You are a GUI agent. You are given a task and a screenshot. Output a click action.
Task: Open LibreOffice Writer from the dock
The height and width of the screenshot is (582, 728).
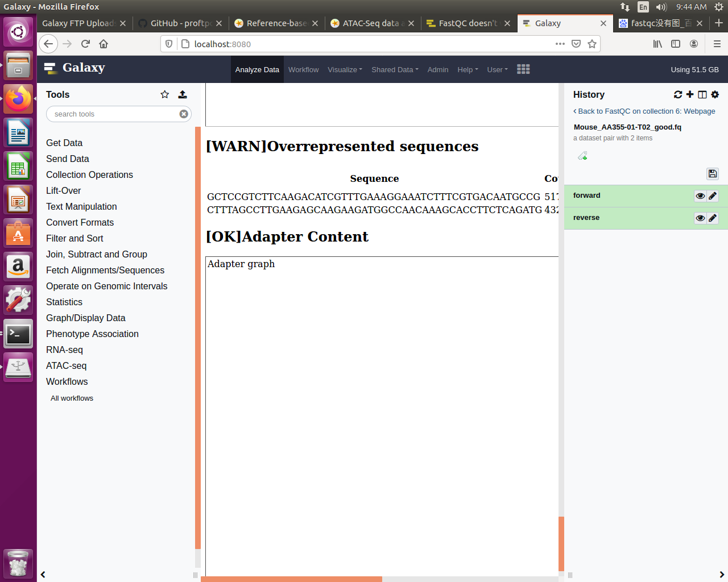pos(18,133)
